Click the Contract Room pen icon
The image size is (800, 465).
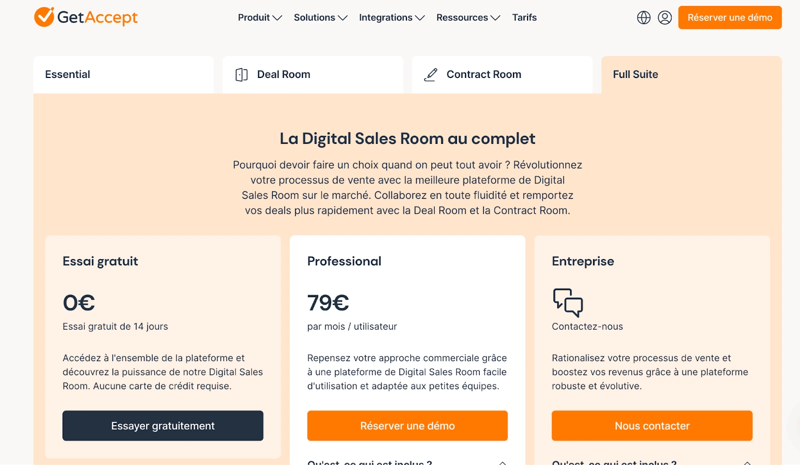coord(431,75)
